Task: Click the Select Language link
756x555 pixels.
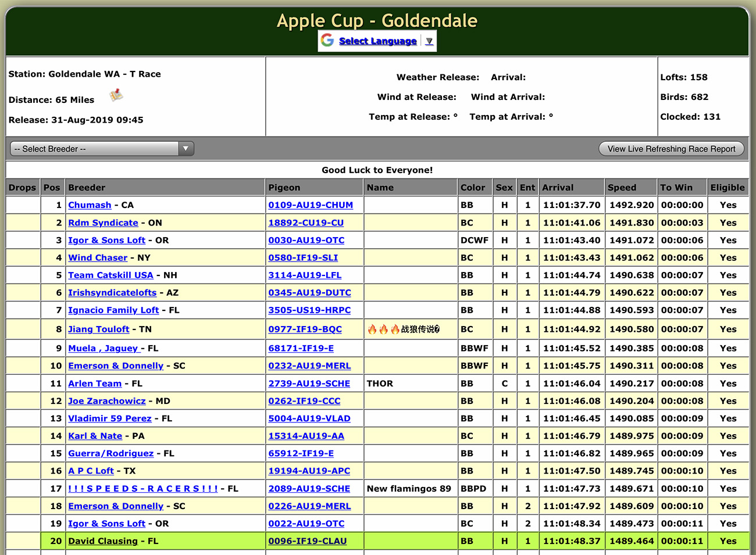Action: tap(377, 41)
